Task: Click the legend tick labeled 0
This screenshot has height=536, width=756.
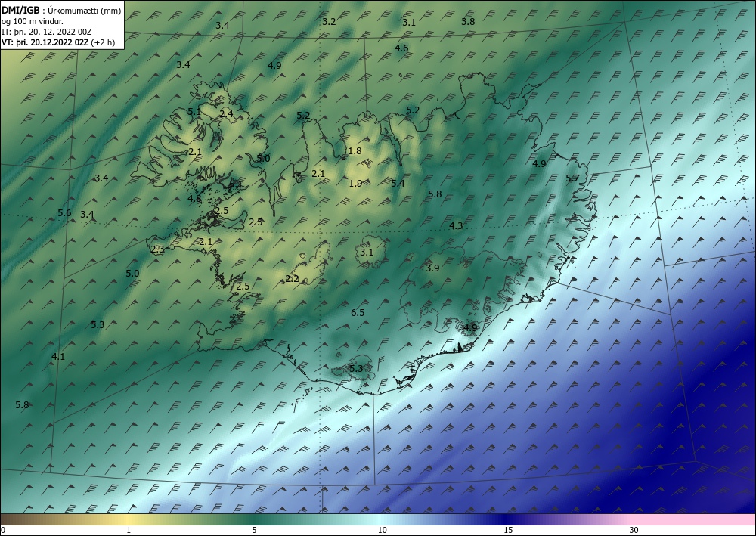Action: point(3,531)
